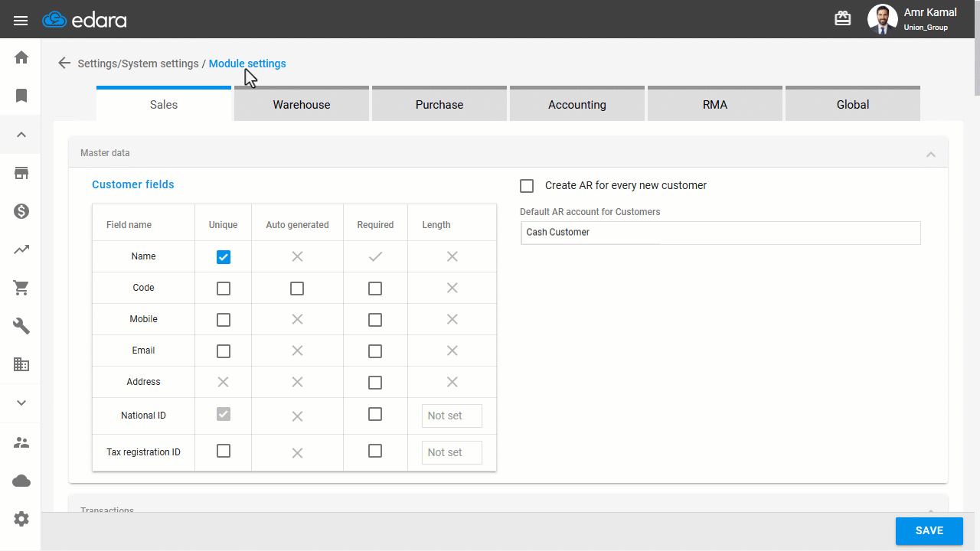Check Unique for Tax registration ID
The image size is (980, 551).
[x=224, y=451]
